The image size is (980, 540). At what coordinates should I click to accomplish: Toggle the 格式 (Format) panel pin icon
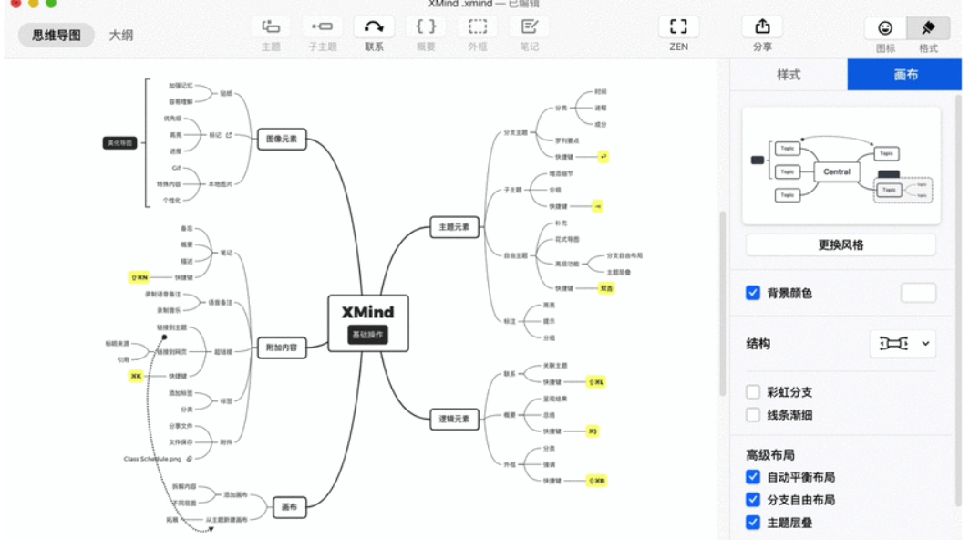(x=928, y=28)
